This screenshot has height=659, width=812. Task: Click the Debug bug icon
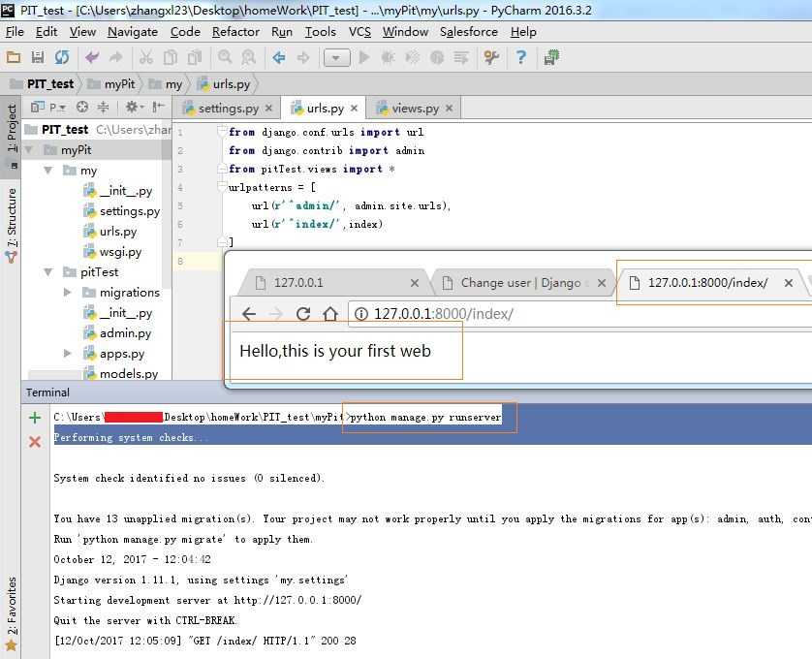tap(388, 57)
